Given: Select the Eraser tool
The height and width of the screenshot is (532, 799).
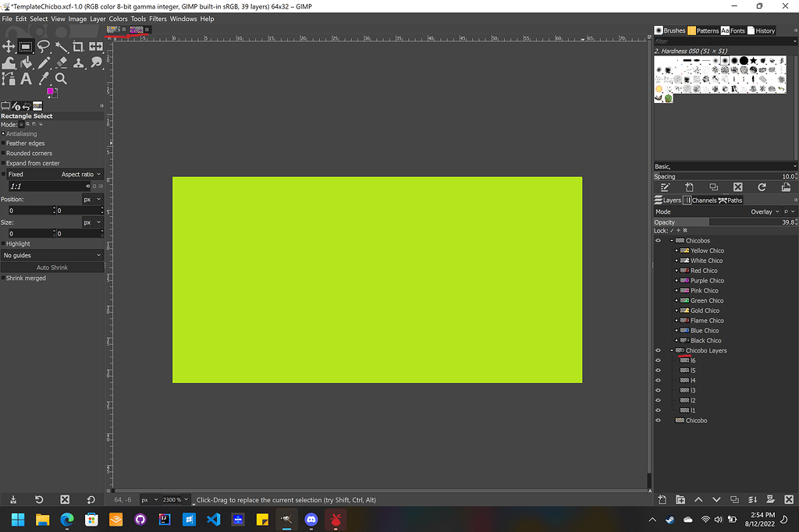Looking at the screenshot, I should click(61, 62).
